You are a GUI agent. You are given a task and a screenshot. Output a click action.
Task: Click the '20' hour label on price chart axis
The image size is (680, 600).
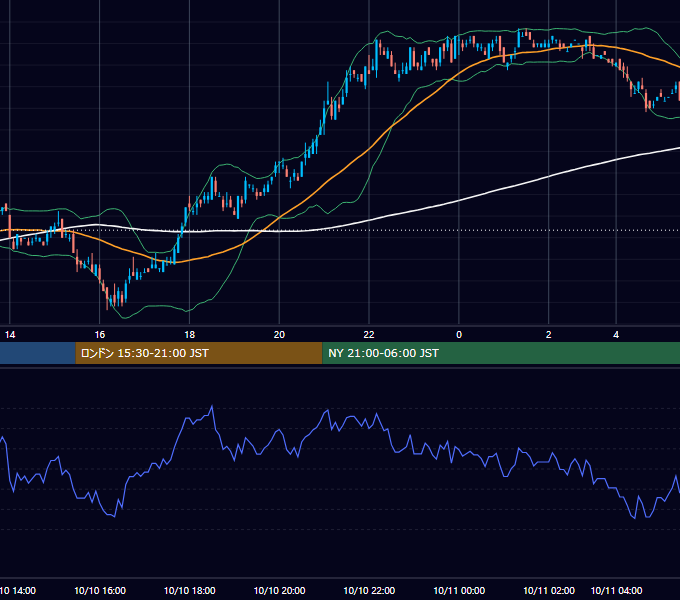279,335
